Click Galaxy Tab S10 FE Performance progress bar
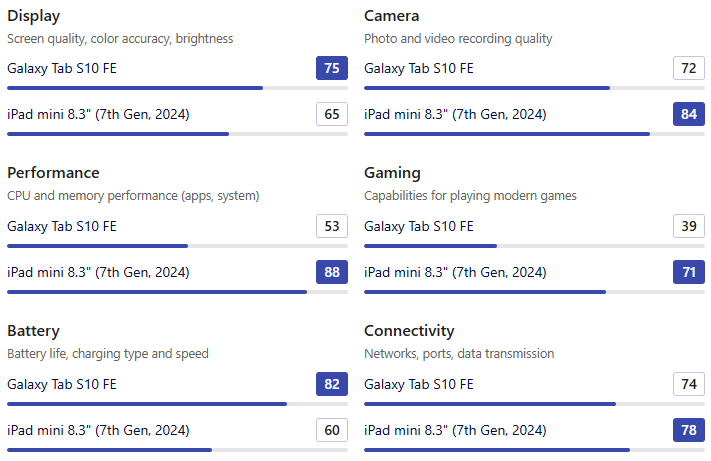Image resolution: width=711 pixels, height=461 pixels. (x=177, y=246)
